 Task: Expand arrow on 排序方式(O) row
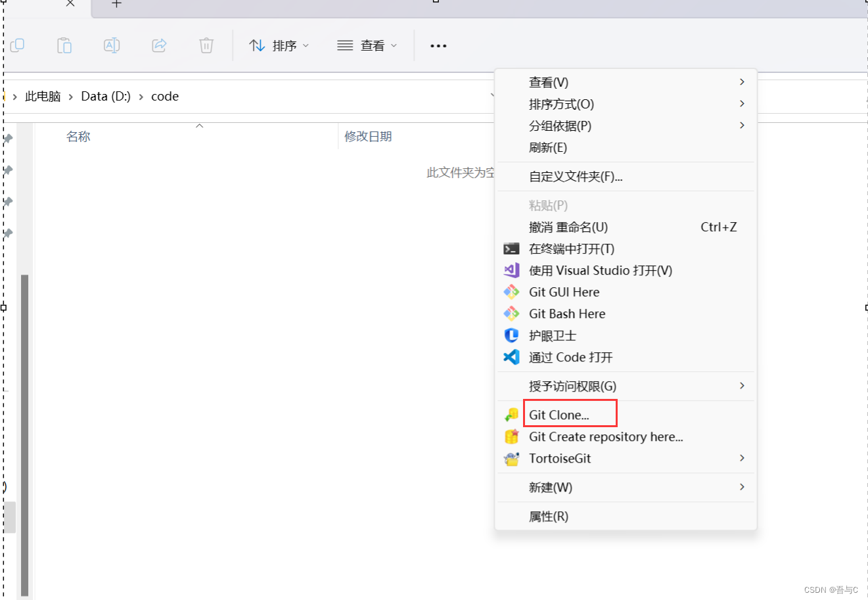(x=742, y=104)
